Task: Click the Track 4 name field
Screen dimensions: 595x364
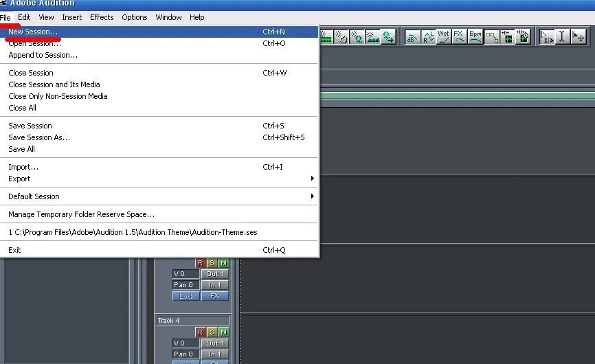Action: [x=193, y=321]
